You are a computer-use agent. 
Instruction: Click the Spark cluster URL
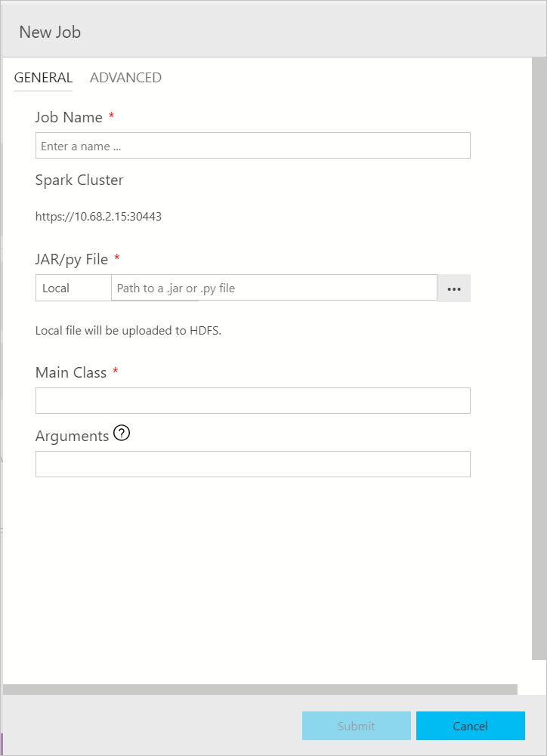98,216
